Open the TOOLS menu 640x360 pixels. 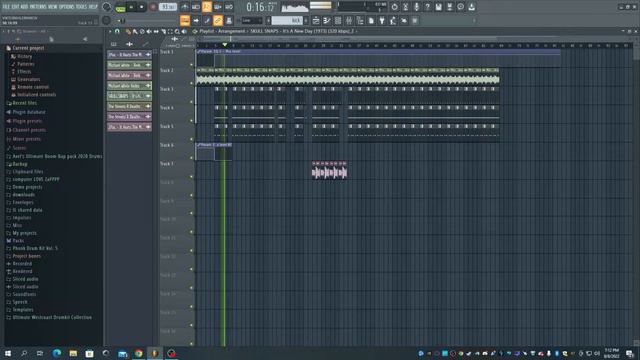pos(81,7)
